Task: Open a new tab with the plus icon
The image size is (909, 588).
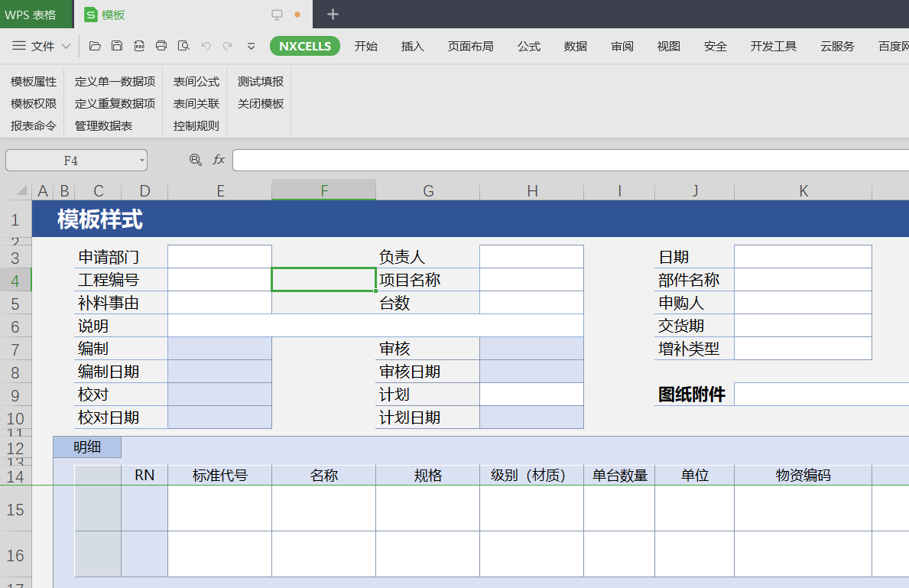Action: pyautogui.click(x=333, y=15)
